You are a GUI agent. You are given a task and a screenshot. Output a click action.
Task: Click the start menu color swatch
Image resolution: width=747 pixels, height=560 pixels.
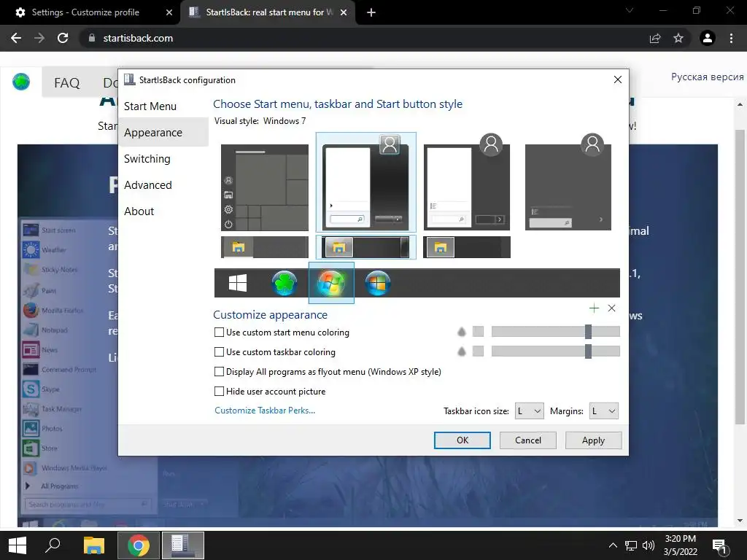pyautogui.click(x=478, y=332)
